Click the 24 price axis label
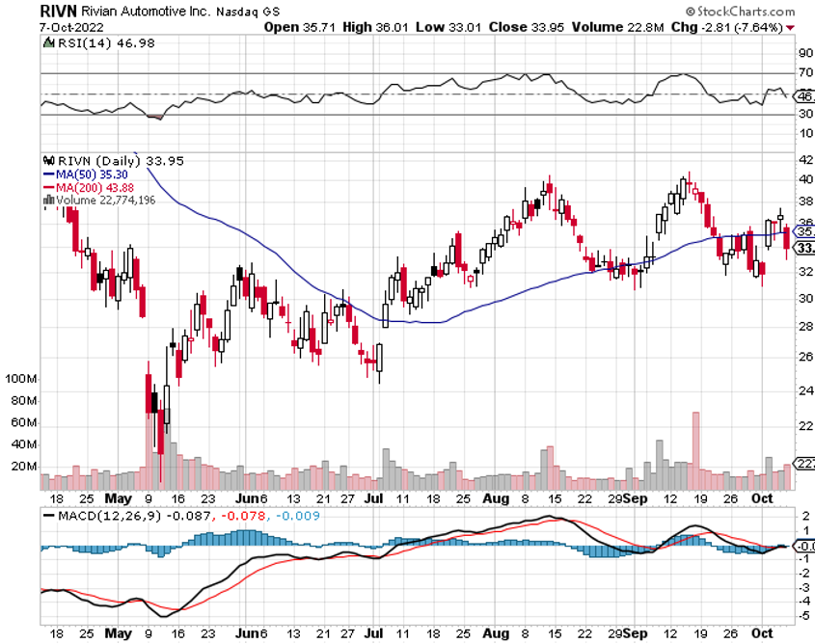Image resolution: width=815 pixels, height=644 pixels. [x=806, y=390]
